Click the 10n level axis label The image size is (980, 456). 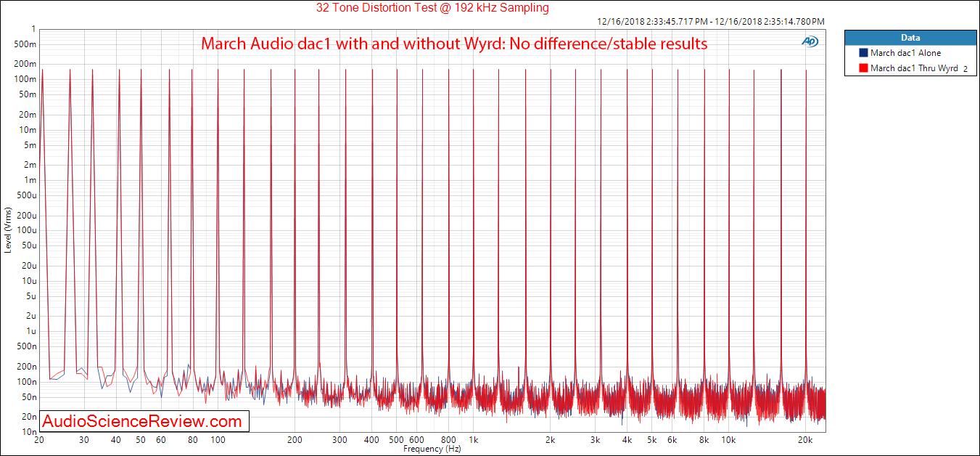(29, 432)
